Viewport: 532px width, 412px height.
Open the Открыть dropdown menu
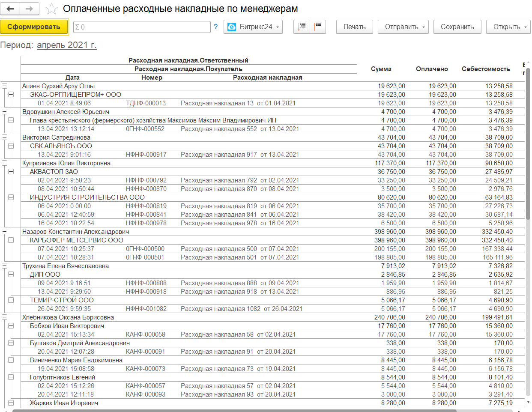[508, 27]
